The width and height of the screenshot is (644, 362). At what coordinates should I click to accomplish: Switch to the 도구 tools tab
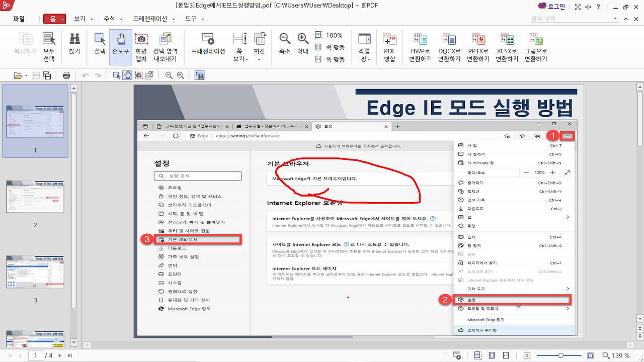(x=191, y=19)
